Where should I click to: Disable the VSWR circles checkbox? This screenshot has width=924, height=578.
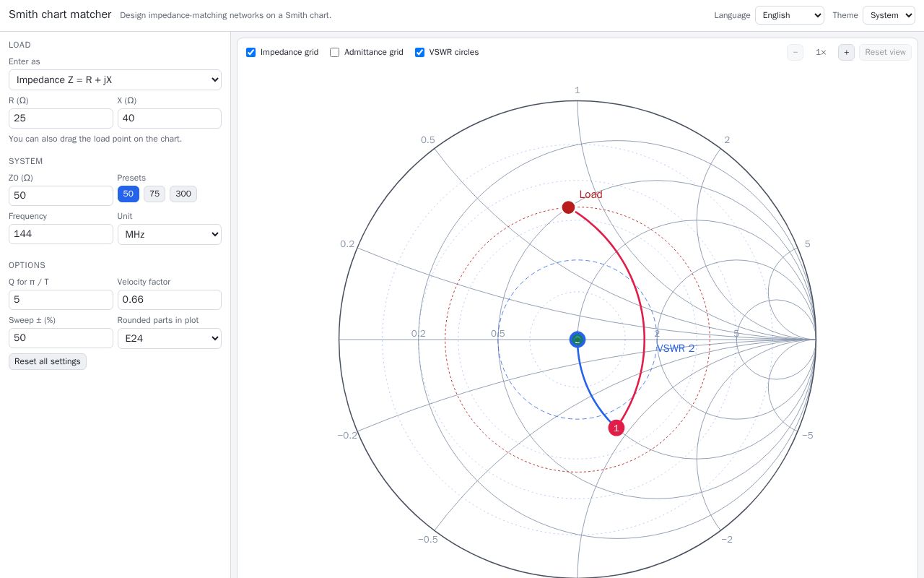420,52
